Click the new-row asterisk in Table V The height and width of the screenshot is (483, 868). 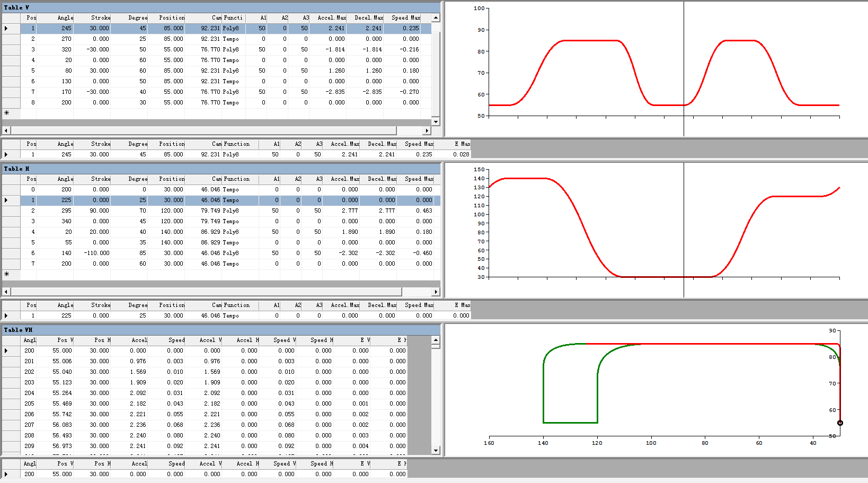click(6, 113)
